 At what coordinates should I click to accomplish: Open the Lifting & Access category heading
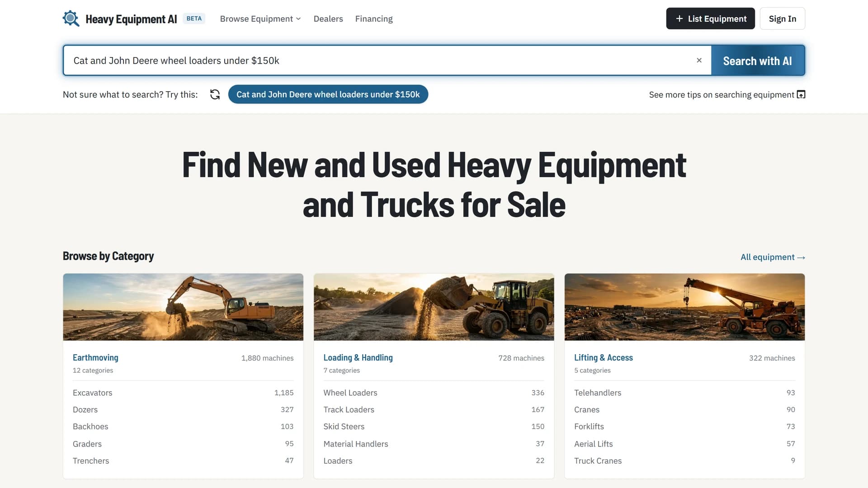(604, 357)
